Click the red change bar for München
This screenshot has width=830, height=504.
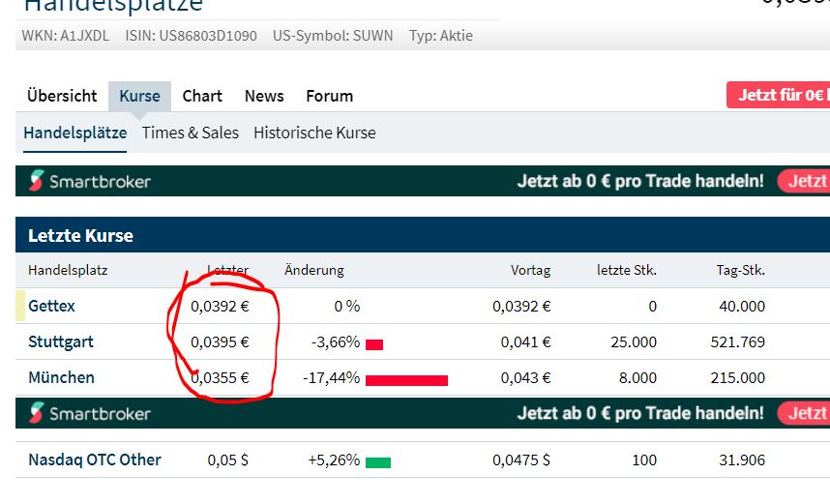(406, 379)
